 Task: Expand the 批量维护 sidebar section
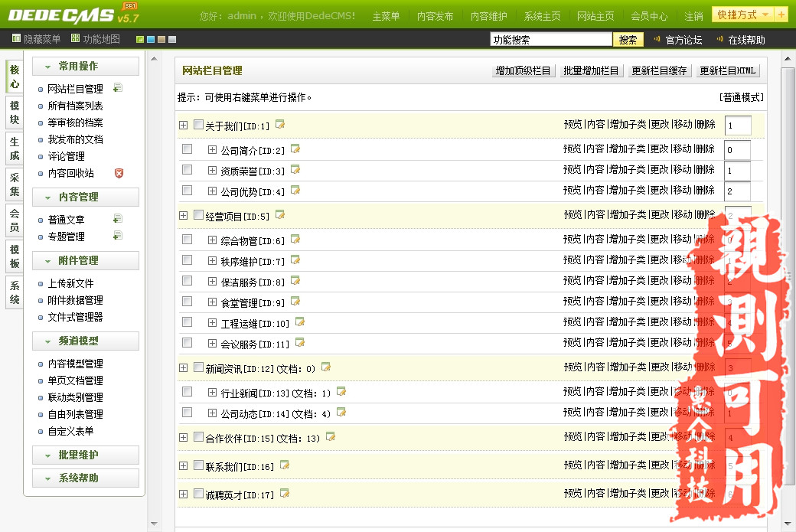(x=85, y=455)
